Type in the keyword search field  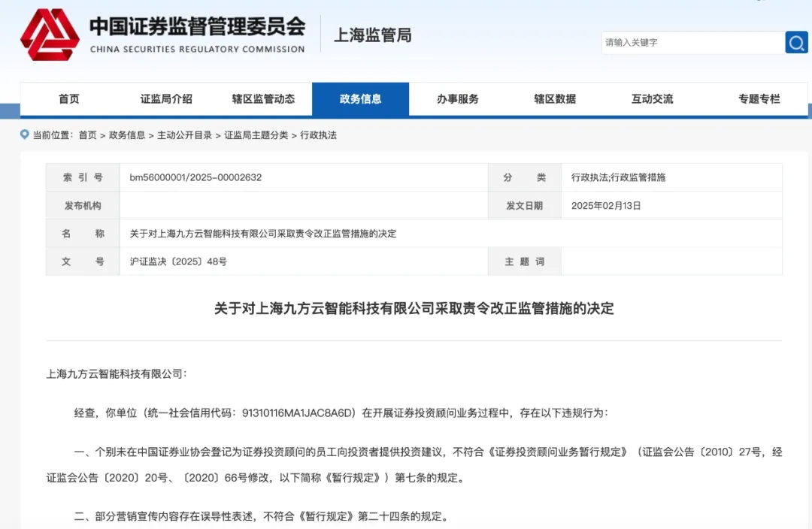[x=692, y=42]
